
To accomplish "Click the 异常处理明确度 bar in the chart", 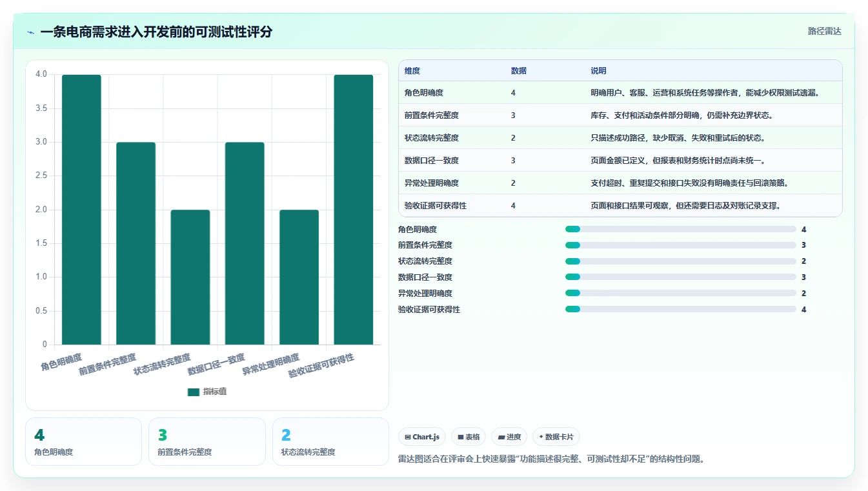I will 299,277.
